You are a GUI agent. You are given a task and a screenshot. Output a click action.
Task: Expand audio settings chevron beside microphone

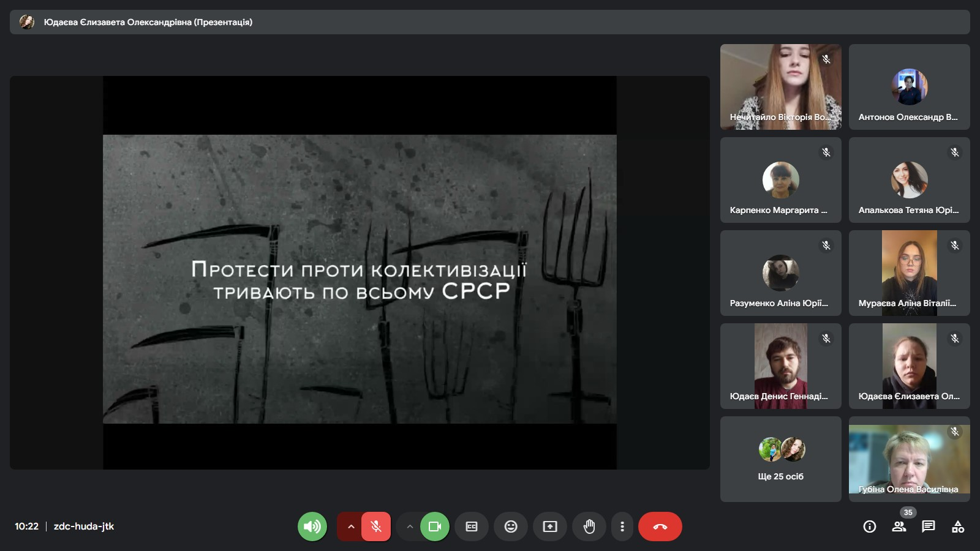(350, 527)
